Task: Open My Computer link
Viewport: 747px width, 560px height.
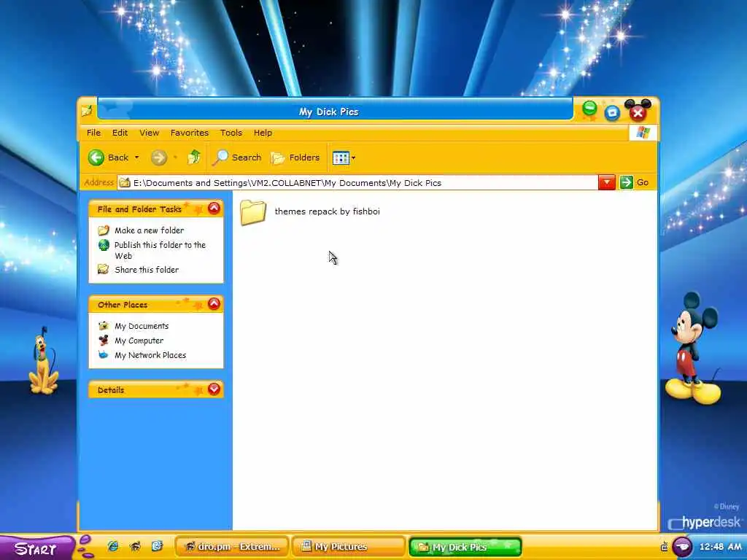Action: pyautogui.click(x=139, y=341)
